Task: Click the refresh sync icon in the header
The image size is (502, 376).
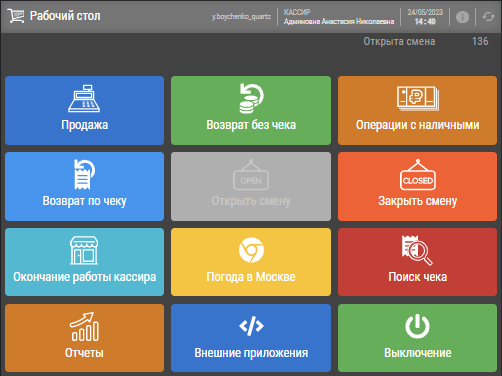Action: point(488,17)
